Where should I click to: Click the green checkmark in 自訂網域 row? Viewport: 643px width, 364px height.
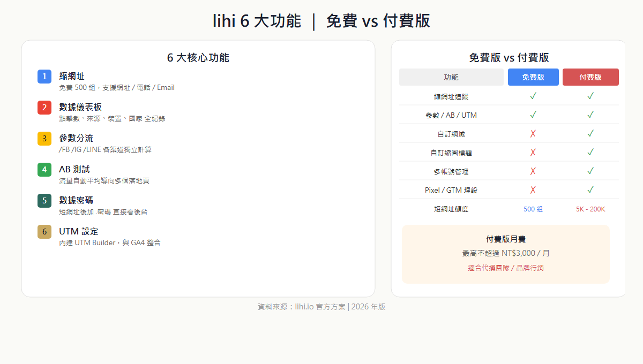coord(590,134)
